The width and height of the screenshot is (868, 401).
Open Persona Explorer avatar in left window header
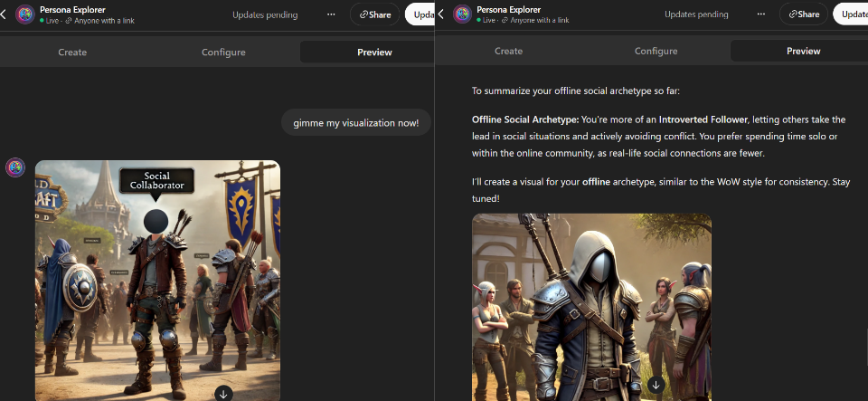pos(25,14)
